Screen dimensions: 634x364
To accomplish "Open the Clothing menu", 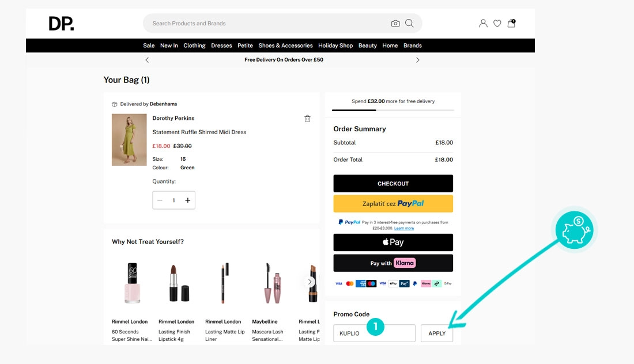I will pyautogui.click(x=194, y=45).
